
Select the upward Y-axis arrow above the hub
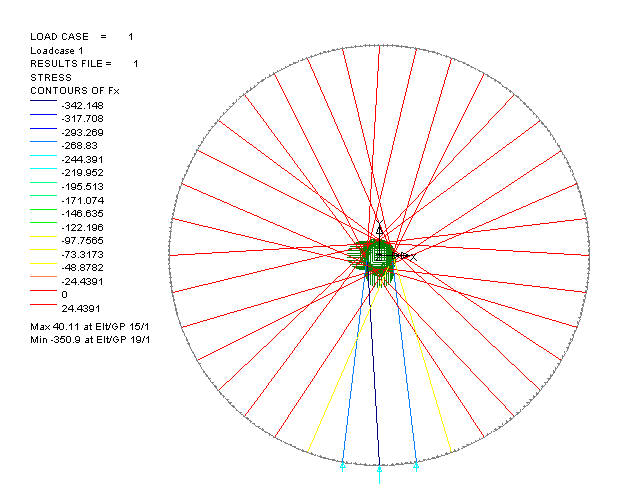(379, 232)
